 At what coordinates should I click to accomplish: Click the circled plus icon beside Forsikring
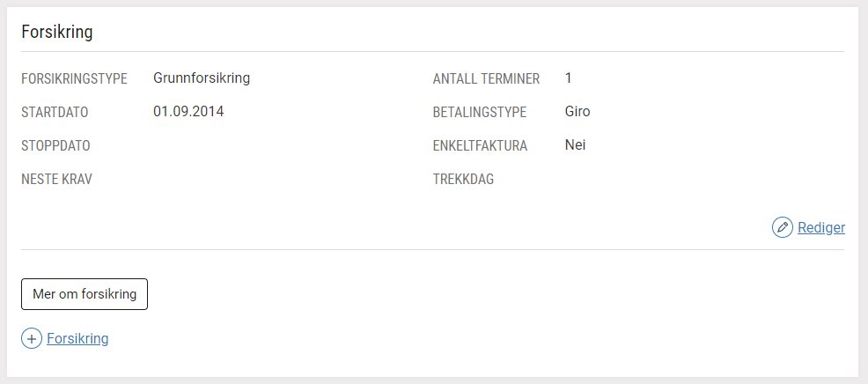32,338
